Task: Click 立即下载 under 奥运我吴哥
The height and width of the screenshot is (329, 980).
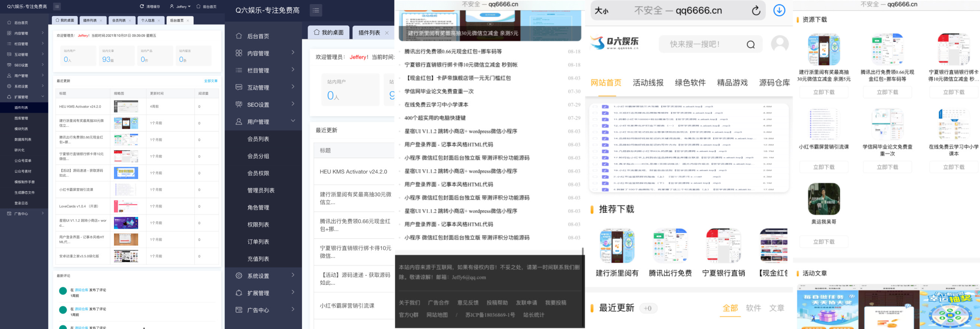Action: [x=824, y=242]
